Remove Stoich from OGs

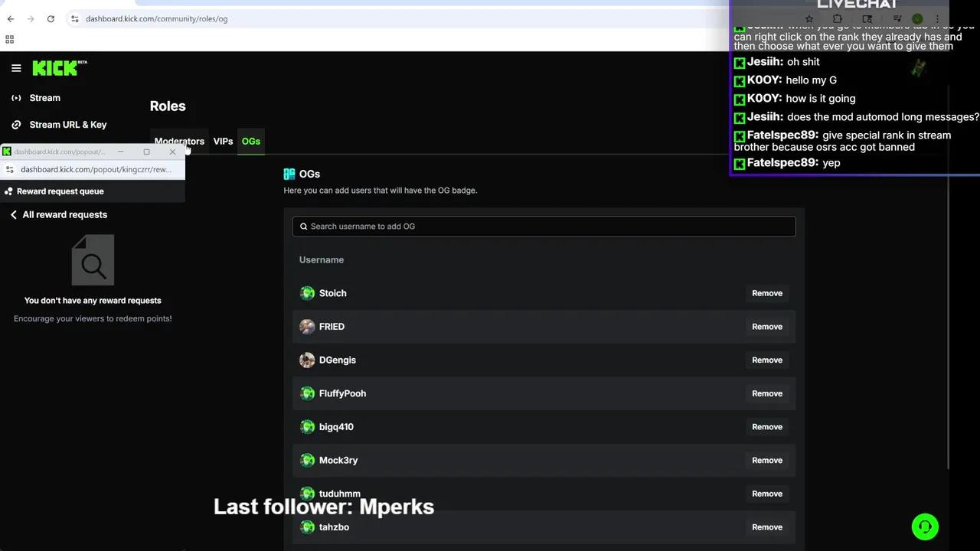[x=767, y=293]
